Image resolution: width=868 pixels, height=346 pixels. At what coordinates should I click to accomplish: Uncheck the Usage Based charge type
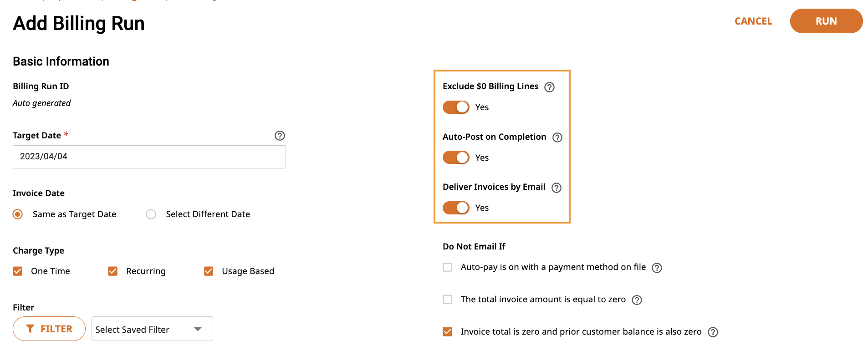(209, 271)
